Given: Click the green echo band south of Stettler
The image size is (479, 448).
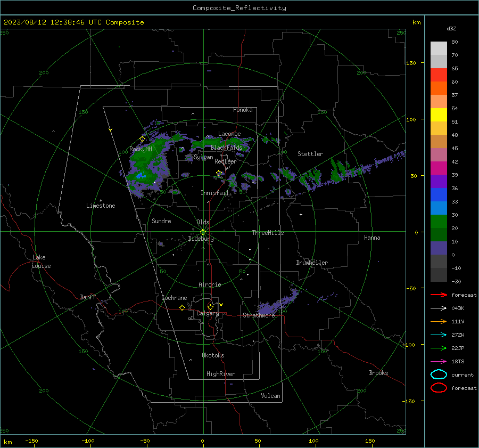Looking at the screenshot, I should click(x=337, y=170).
